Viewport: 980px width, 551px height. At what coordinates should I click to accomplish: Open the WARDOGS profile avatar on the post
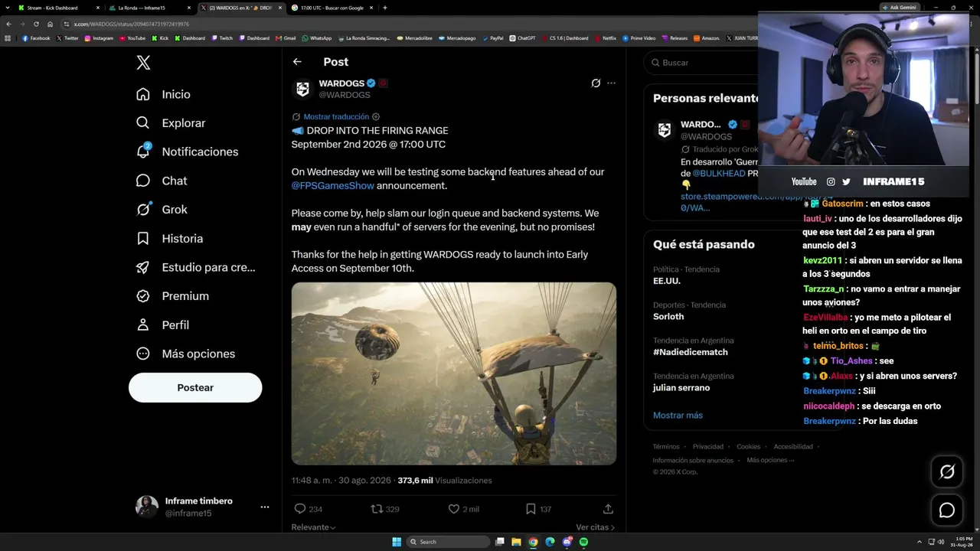click(302, 90)
